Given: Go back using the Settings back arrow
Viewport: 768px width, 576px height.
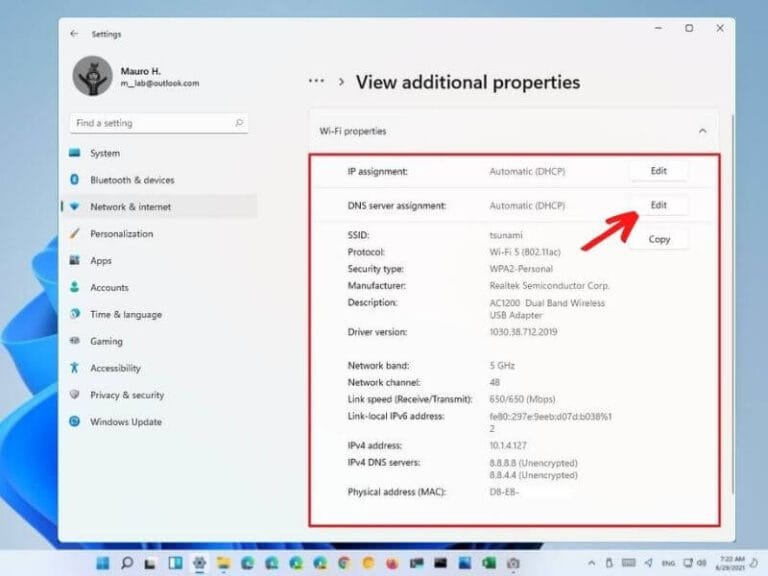Looking at the screenshot, I should [x=74, y=34].
